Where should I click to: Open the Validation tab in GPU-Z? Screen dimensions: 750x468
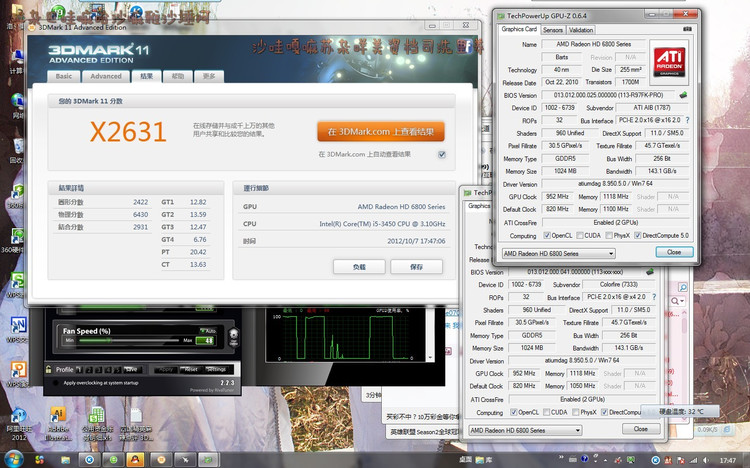click(x=581, y=30)
